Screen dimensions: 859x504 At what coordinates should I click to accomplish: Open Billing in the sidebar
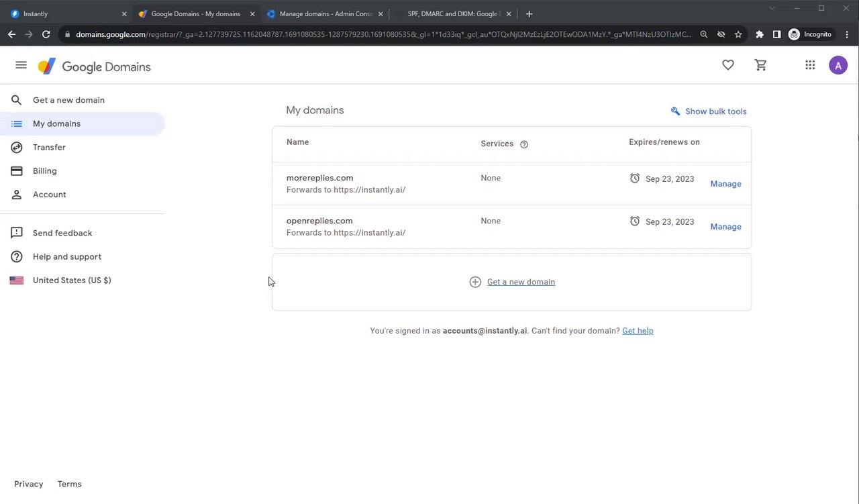[x=82, y=170]
